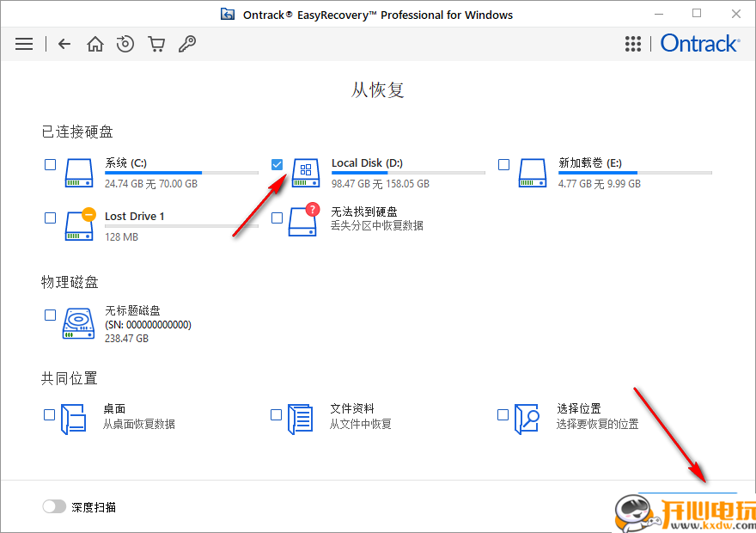Image resolution: width=756 pixels, height=533 pixels.
Task: Open the apps grid menu near Ontrack logo
Action: point(633,43)
